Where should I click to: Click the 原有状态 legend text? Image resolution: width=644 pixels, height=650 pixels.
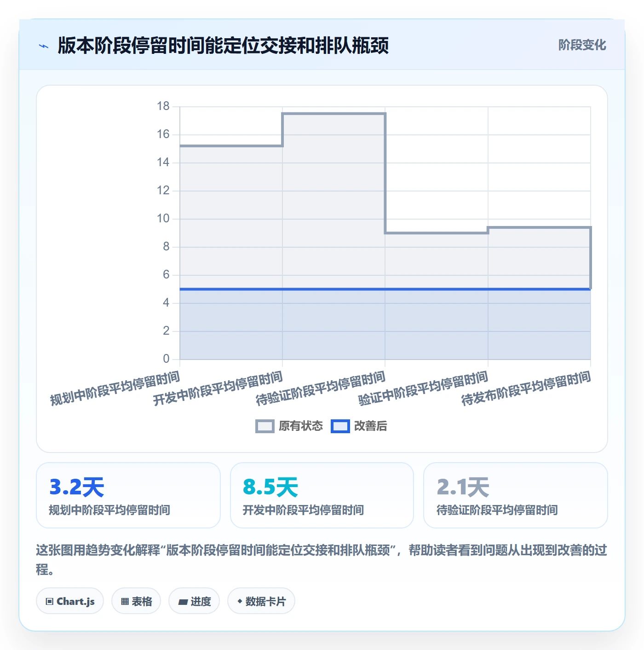[x=301, y=426]
